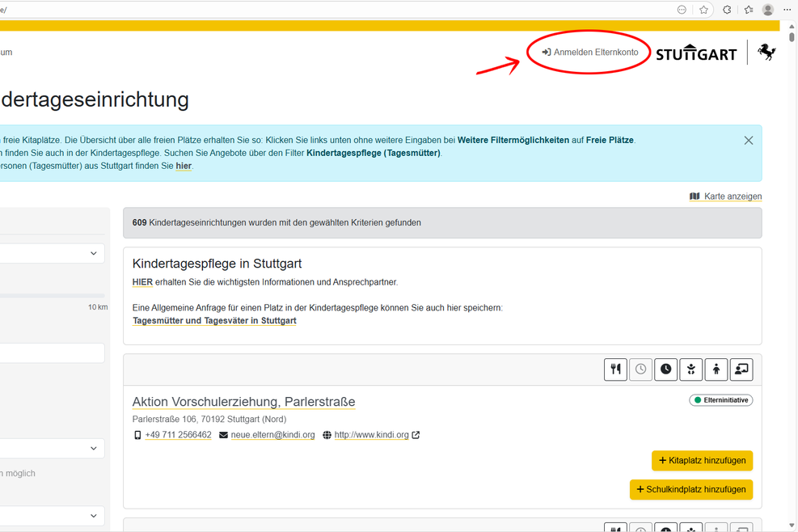Click Kitaplatz hinzufügen button
This screenshot has height=532, width=798.
(702, 461)
